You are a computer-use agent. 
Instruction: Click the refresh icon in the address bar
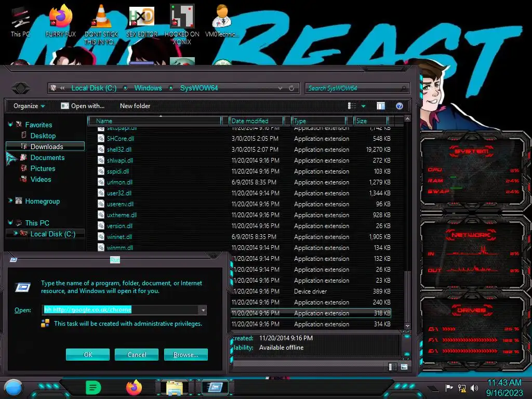pyautogui.click(x=291, y=88)
